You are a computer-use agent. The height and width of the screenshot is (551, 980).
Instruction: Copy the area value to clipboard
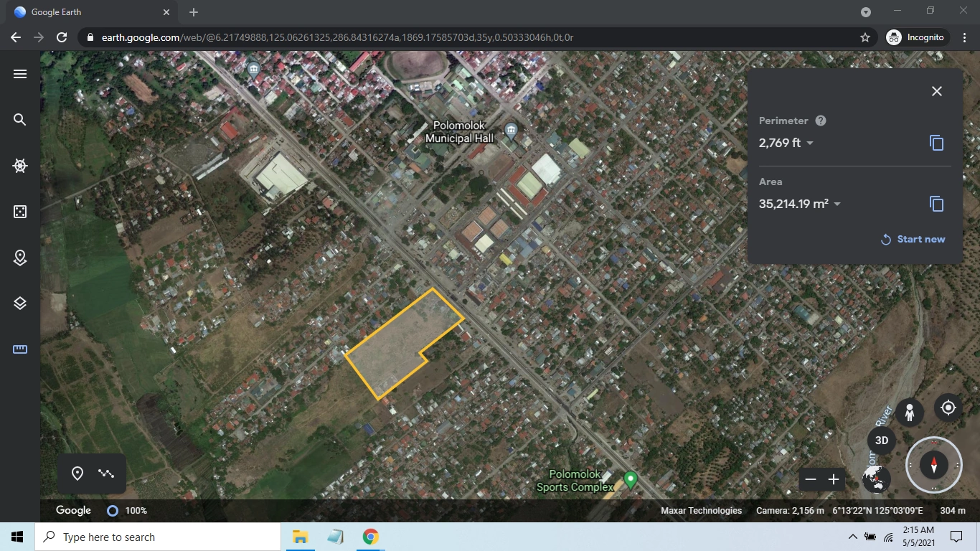click(936, 204)
